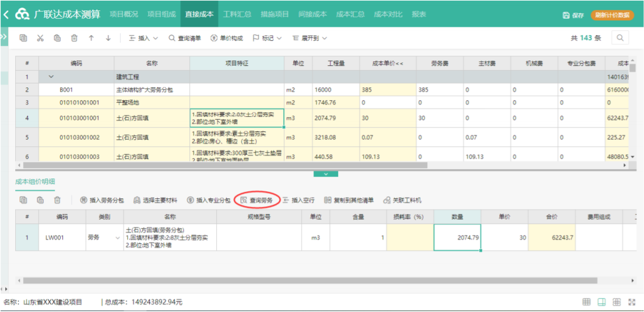
Task: Open 单价构成 tool
Action: coord(227,38)
